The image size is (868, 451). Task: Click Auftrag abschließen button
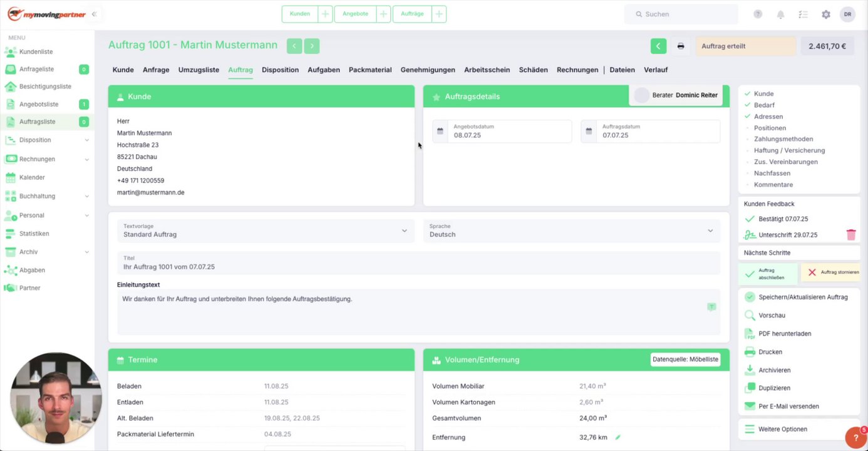click(x=768, y=274)
